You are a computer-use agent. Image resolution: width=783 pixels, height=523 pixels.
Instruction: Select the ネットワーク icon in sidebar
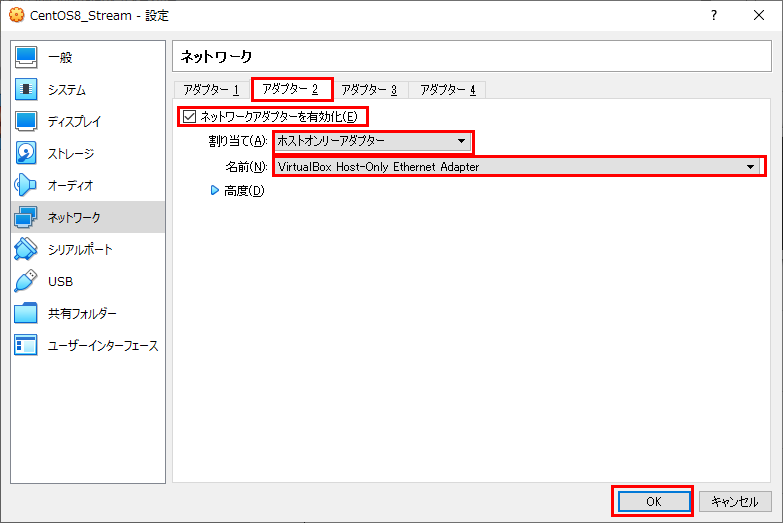pyautogui.click(x=25, y=217)
